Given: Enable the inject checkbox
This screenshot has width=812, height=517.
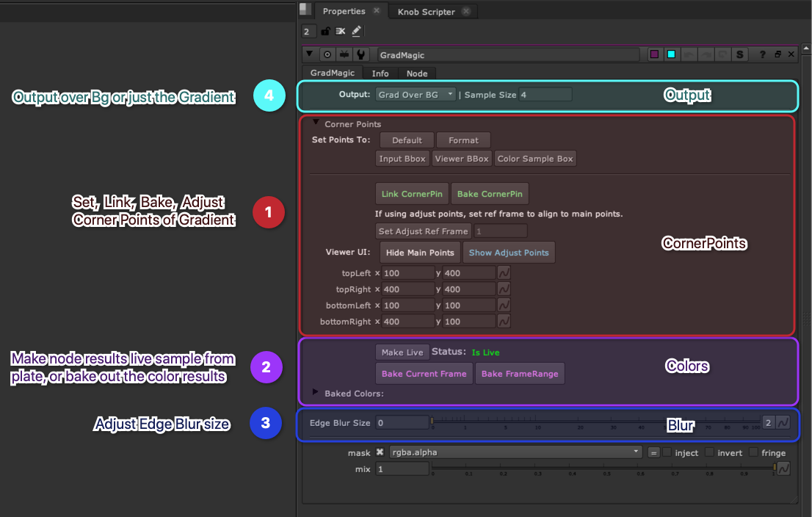Looking at the screenshot, I should pos(667,453).
